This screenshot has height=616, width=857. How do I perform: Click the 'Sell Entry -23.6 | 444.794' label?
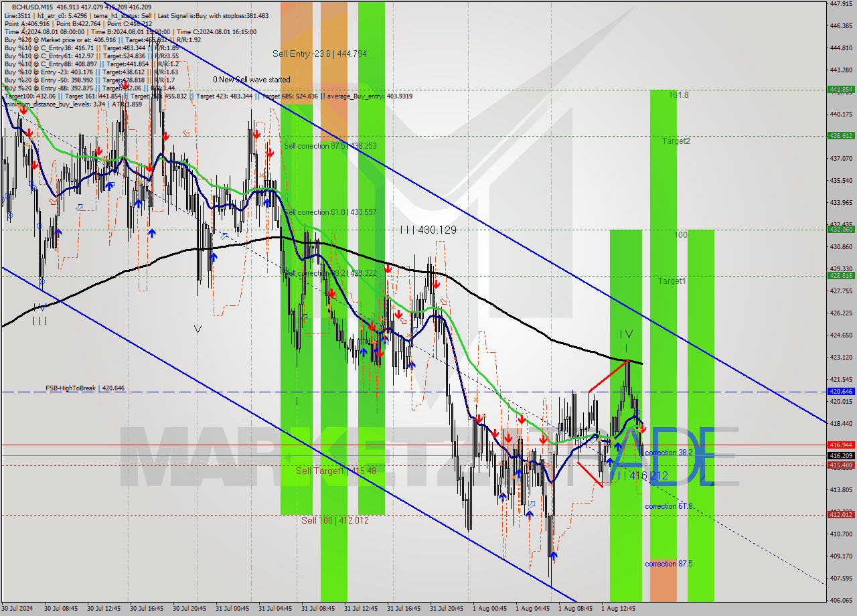[319, 54]
